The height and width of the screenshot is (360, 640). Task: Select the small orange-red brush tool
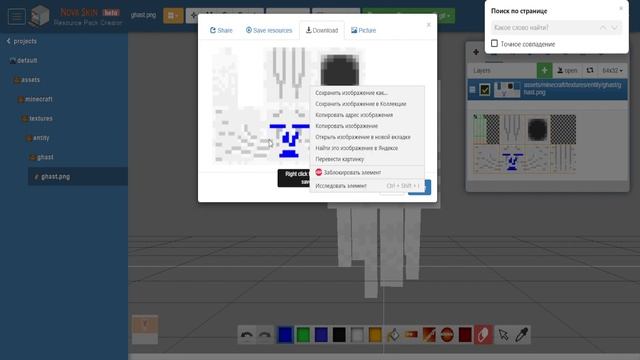[x=411, y=335]
